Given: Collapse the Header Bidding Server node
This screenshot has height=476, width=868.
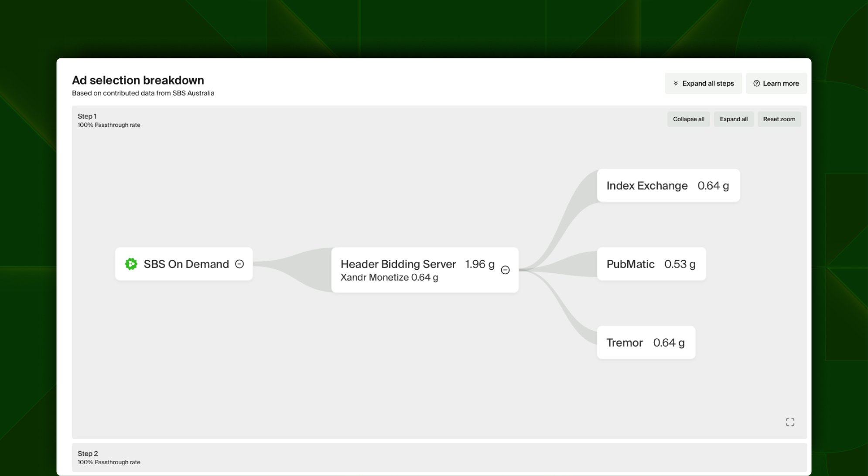Looking at the screenshot, I should 505,270.
